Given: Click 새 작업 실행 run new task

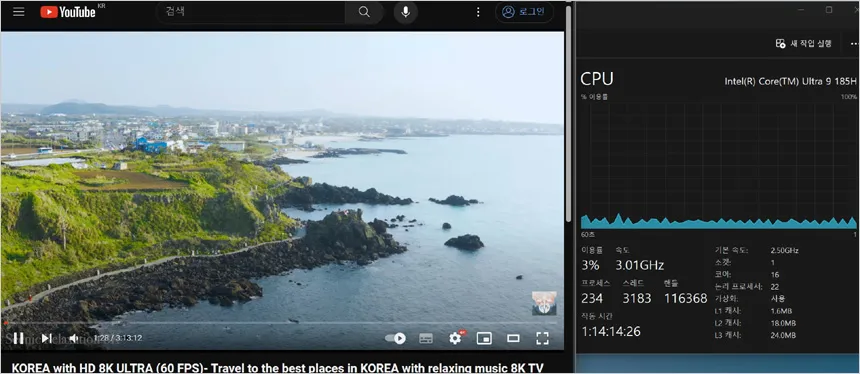Looking at the screenshot, I should coord(804,44).
